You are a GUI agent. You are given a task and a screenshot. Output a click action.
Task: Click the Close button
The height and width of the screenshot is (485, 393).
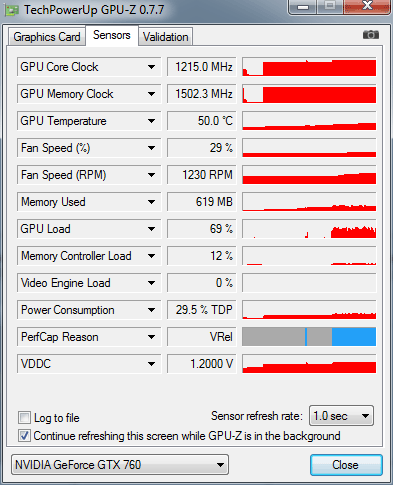pyautogui.click(x=346, y=465)
